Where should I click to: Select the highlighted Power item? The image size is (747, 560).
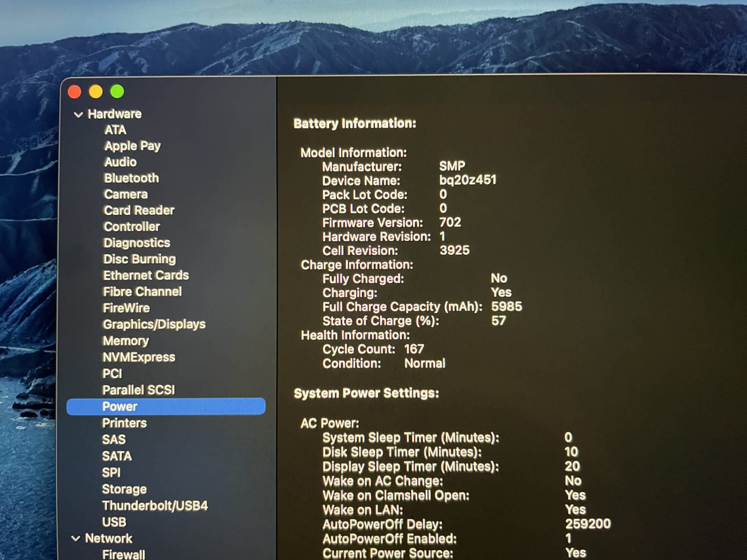pyautogui.click(x=120, y=406)
